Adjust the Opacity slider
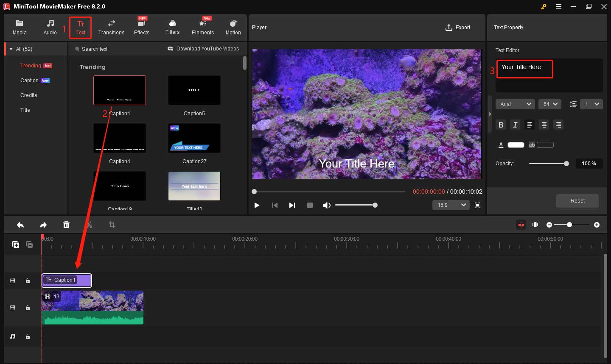Image resolution: width=611 pixels, height=364 pixels. click(x=549, y=164)
